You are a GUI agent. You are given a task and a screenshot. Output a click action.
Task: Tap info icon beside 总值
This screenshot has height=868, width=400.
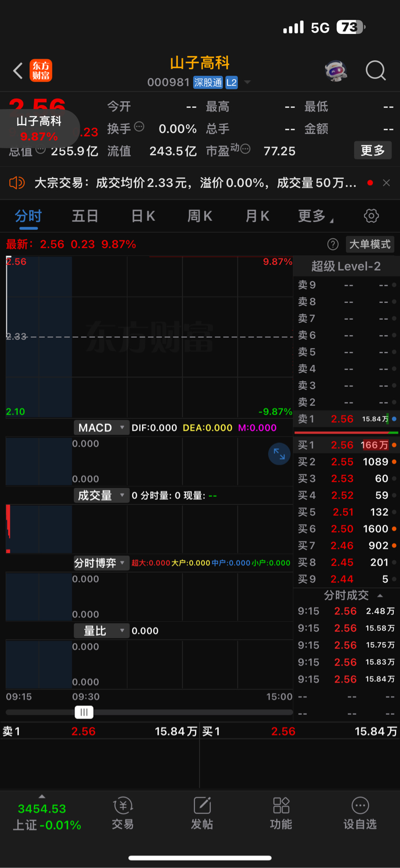tap(41, 150)
